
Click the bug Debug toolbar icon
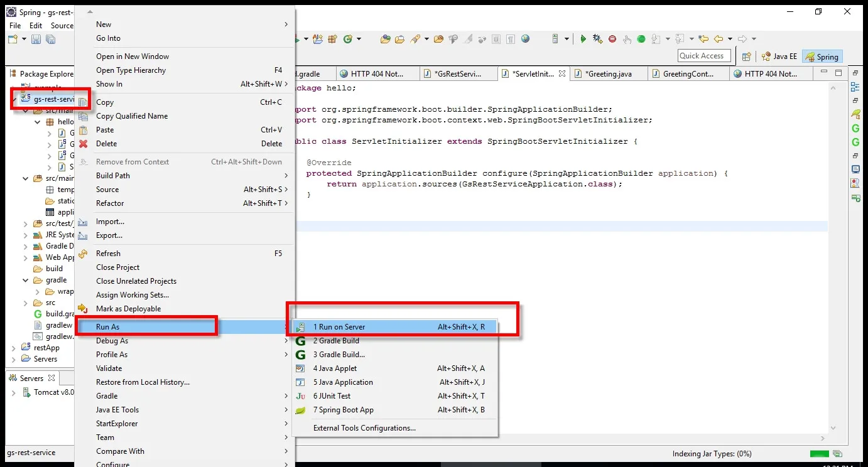pos(597,39)
